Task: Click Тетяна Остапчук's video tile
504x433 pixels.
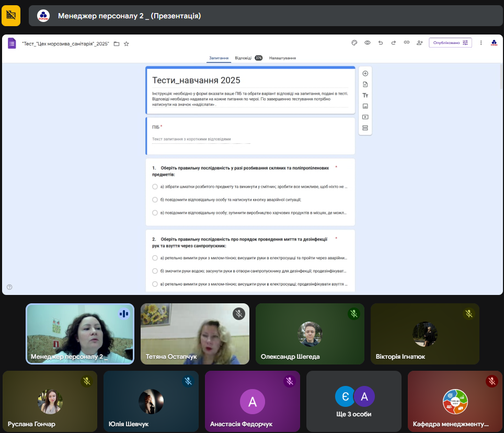Action: click(194, 334)
